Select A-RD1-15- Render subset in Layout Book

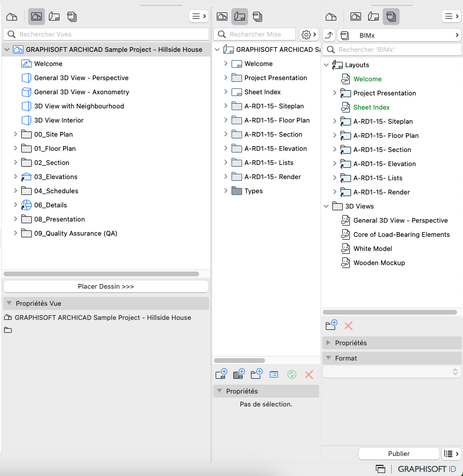point(273,177)
